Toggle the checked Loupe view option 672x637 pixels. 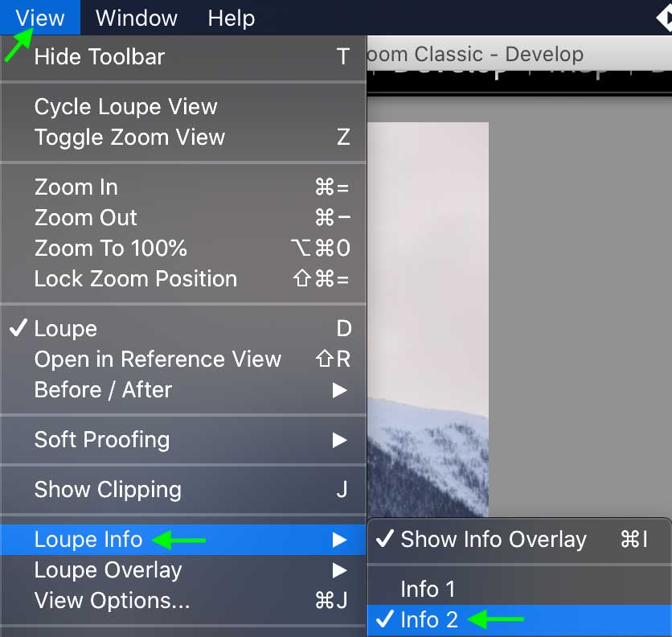tap(183, 329)
